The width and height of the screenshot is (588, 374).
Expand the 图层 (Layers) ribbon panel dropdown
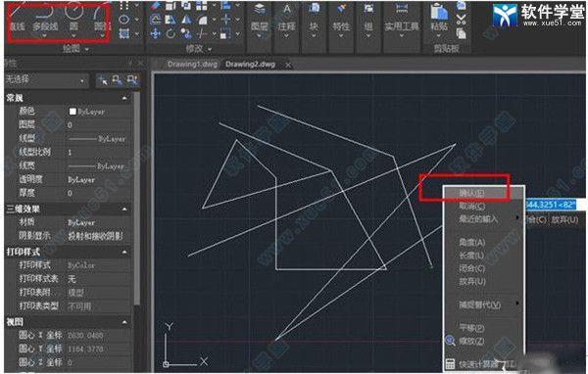tap(260, 36)
